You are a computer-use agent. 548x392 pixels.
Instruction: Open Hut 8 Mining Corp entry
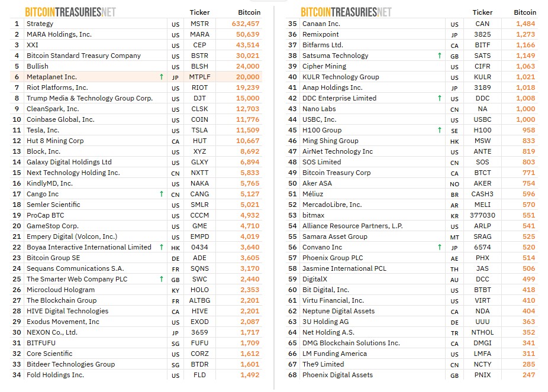tap(55, 141)
